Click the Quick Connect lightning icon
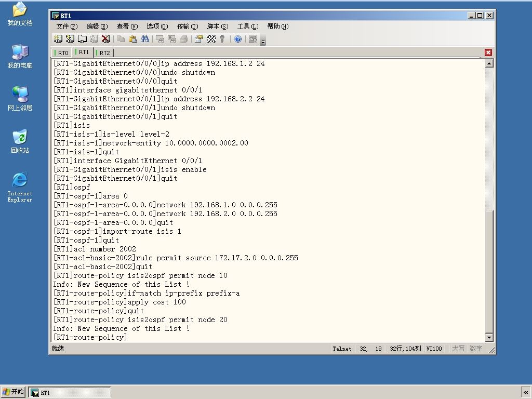The height and width of the screenshot is (399, 532). (70, 39)
